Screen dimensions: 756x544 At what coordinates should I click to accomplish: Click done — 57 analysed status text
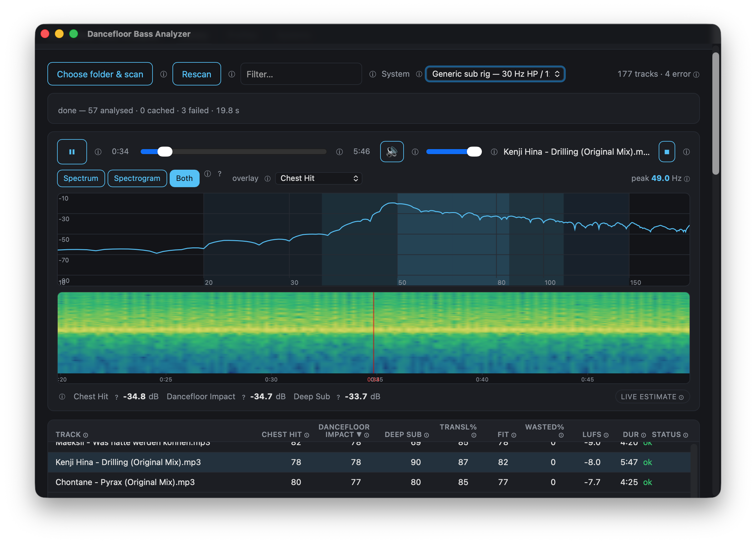[x=149, y=110]
